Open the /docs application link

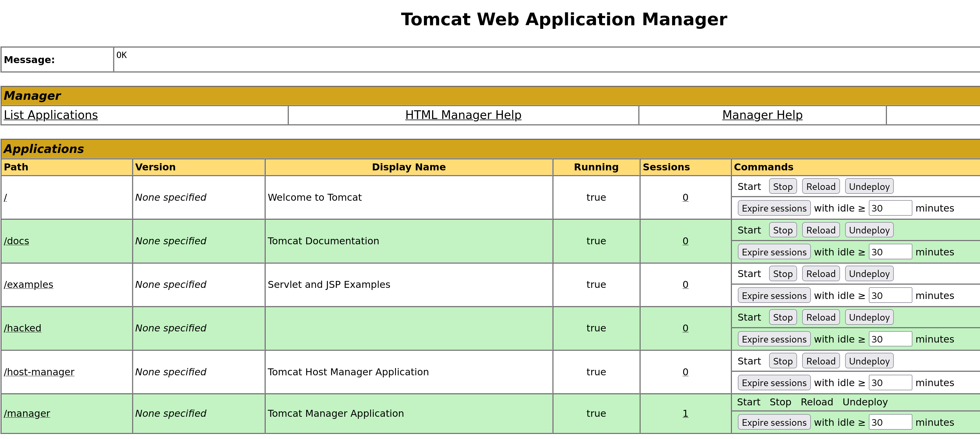(16, 241)
